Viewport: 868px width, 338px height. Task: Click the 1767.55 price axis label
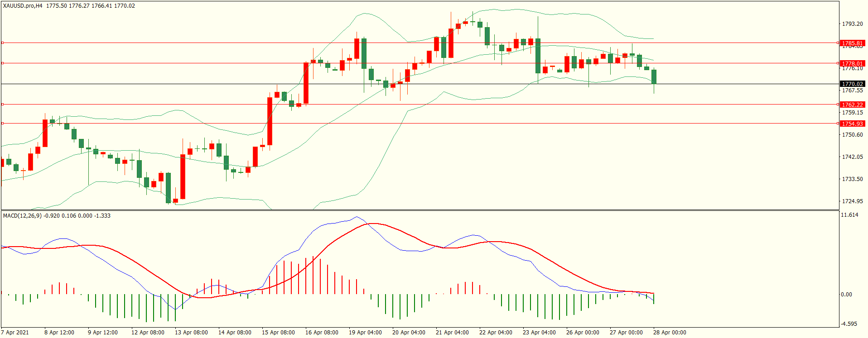tap(852, 90)
